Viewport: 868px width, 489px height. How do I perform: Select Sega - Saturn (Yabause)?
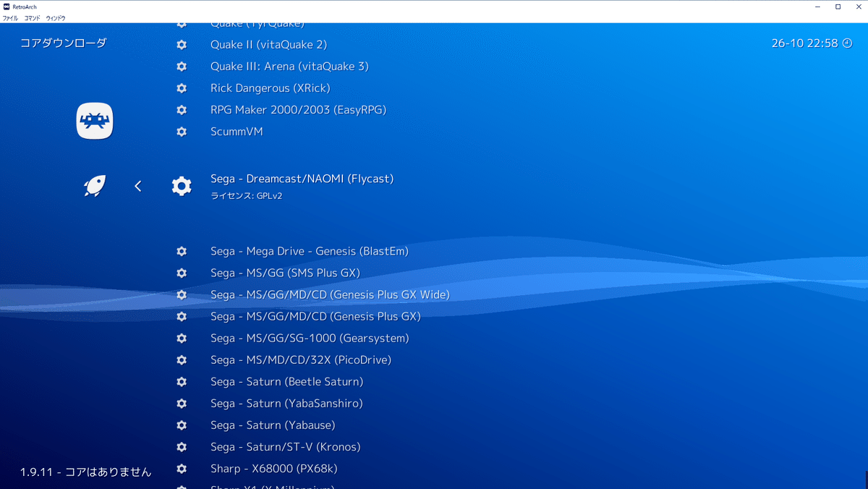[x=273, y=425]
